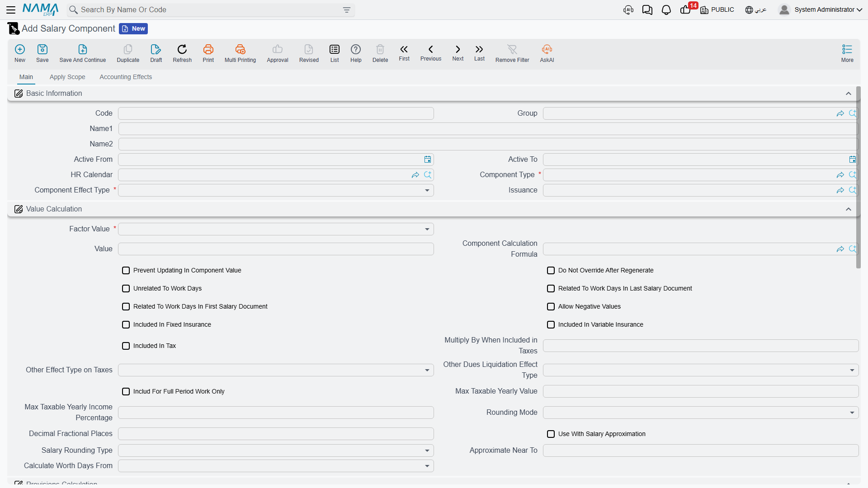The height and width of the screenshot is (488, 868).
Task: Check Includ For Full Period Work Only
Action: pos(126,392)
